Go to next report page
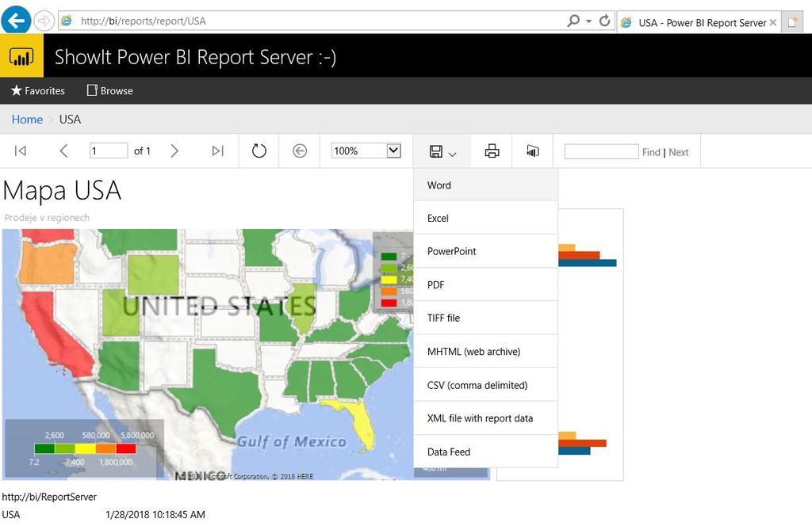Image resolution: width=812 pixels, height=530 pixels. click(174, 151)
